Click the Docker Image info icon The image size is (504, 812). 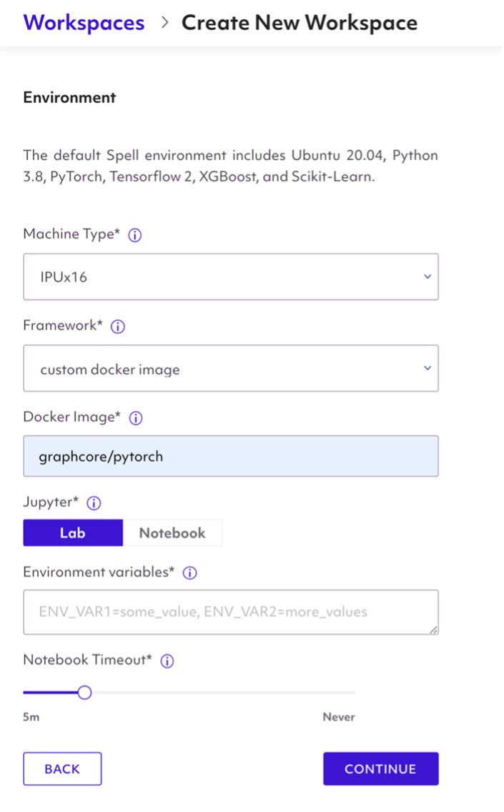135,418
